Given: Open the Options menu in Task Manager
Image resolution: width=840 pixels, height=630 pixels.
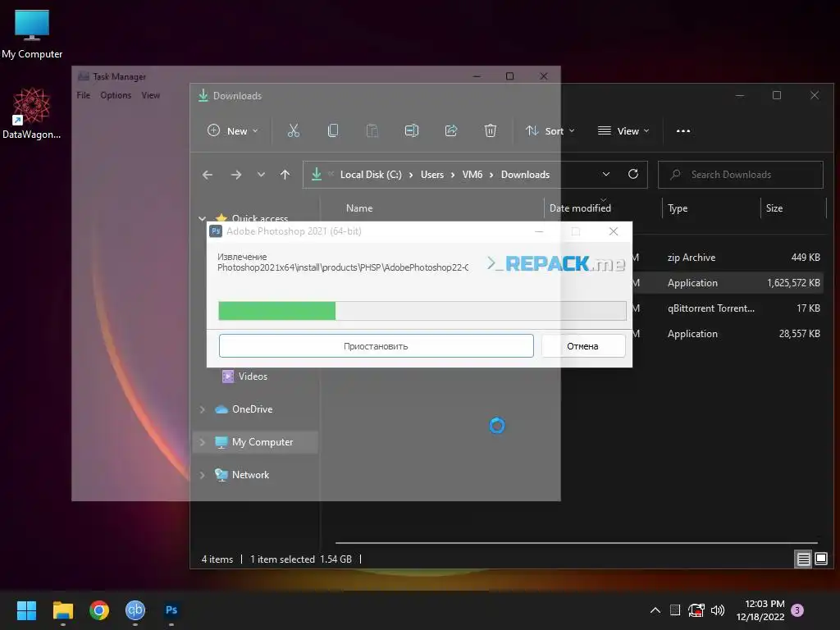Looking at the screenshot, I should 116,95.
